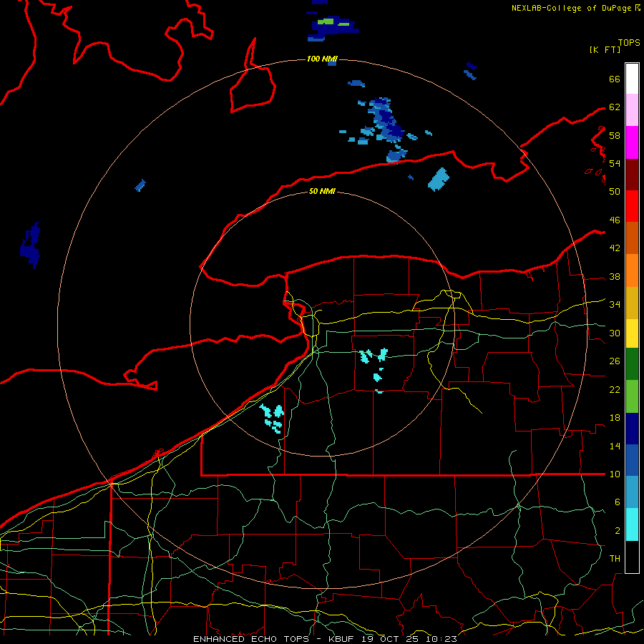Click the legend value 38

coord(615,276)
